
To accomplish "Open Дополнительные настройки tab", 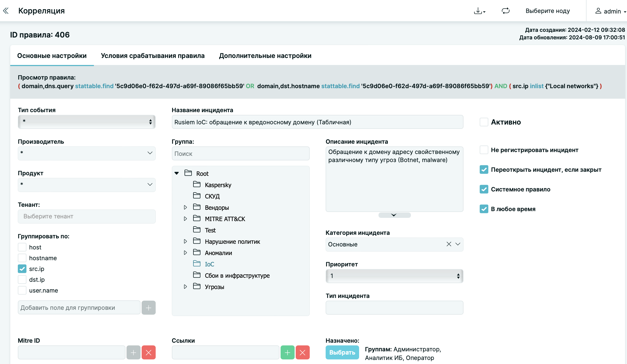I will pos(265,56).
